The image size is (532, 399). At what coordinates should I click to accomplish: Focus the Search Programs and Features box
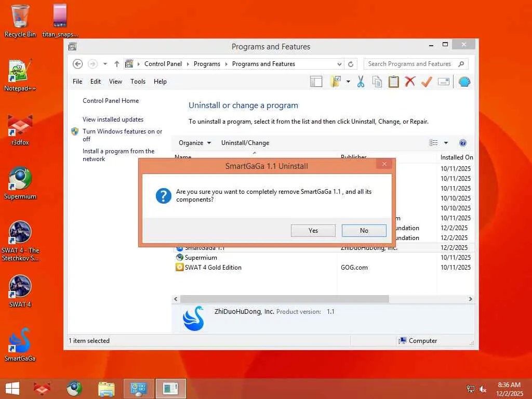[x=410, y=64]
